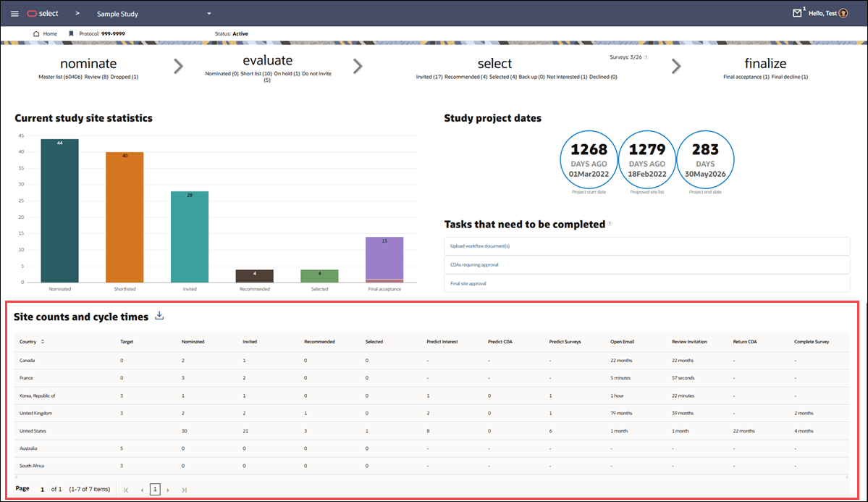This screenshot has height=502, width=868.
Task: Download the Site counts and cycle times data
Action: coord(159,316)
